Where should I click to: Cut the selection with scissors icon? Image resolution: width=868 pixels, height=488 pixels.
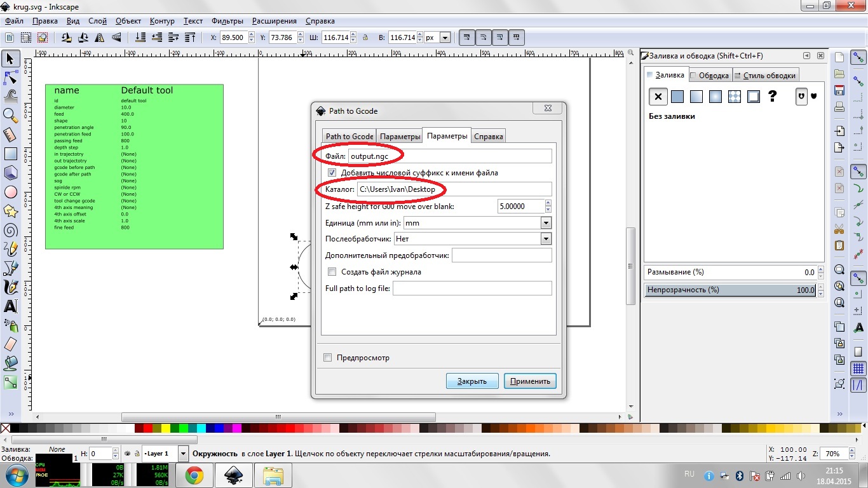click(x=839, y=229)
